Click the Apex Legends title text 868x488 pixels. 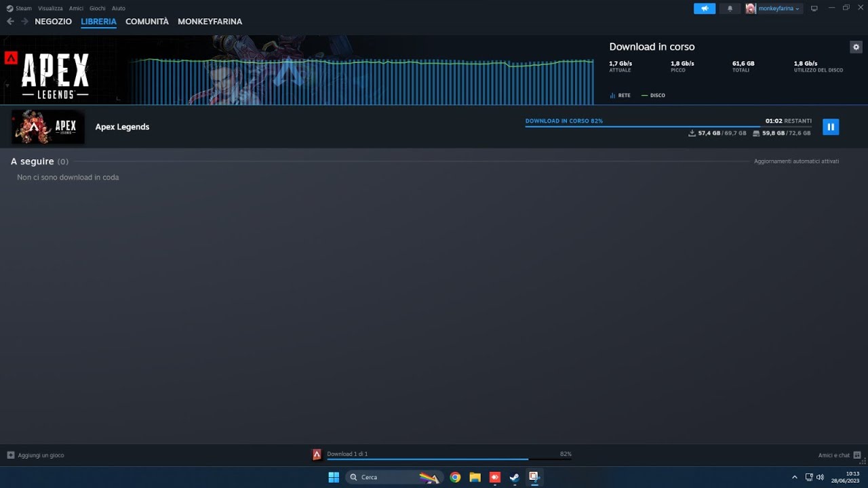(x=122, y=127)
